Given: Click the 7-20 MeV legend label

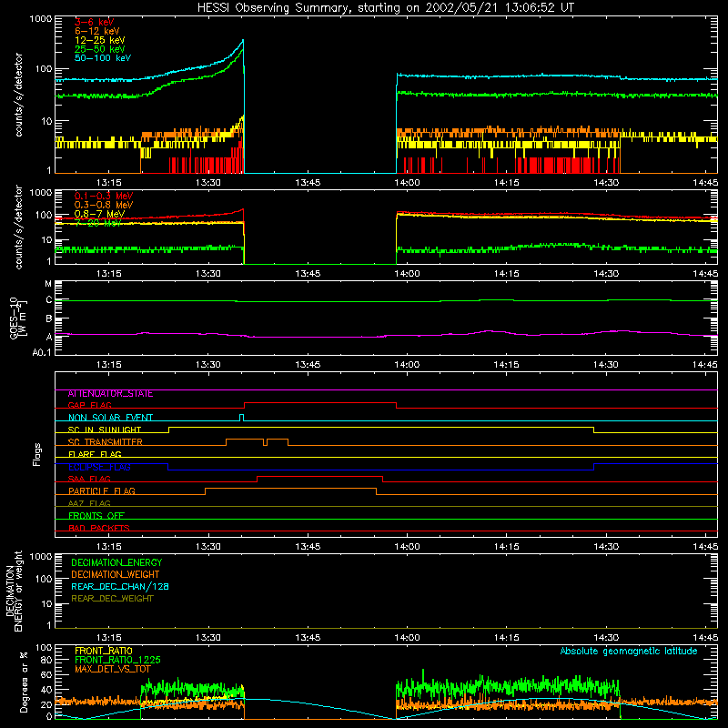Looking at the screenshot, I should (x=97, y=223).
